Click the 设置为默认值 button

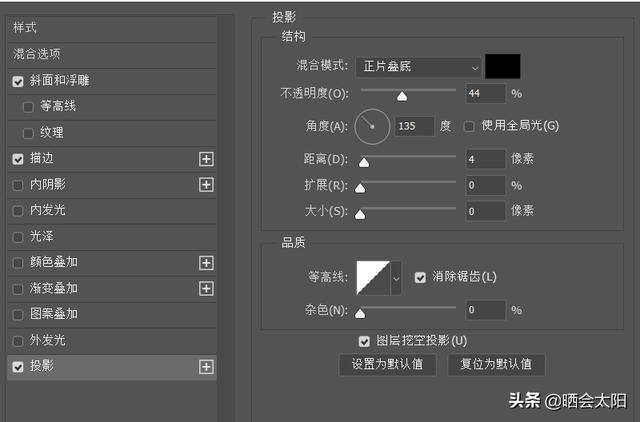(387, 364)
